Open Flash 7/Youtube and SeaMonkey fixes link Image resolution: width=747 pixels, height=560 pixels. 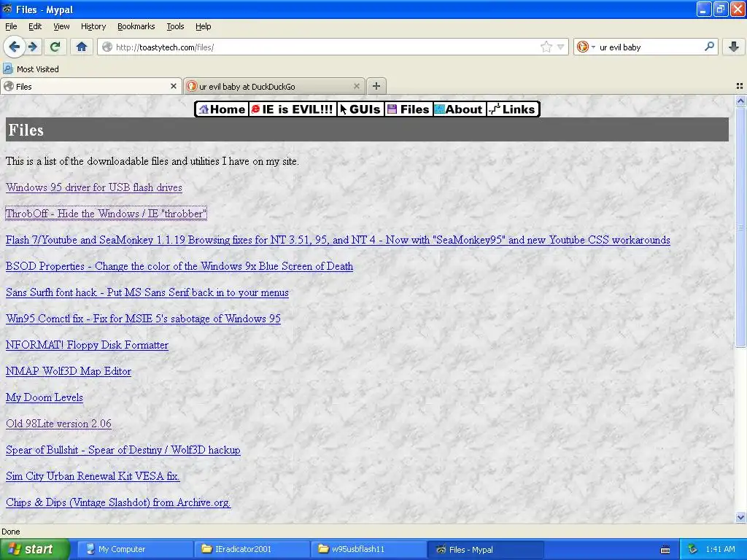pyautogui.click(x=338, y=239)
